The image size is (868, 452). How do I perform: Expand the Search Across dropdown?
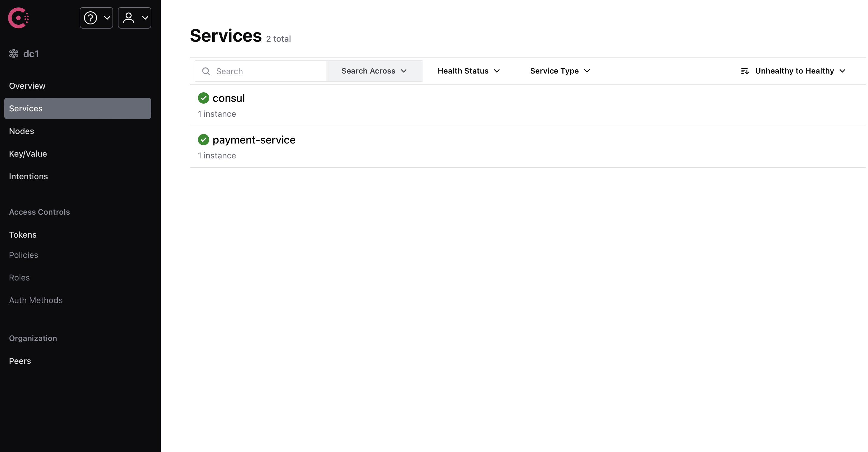(x=374, y=71)
